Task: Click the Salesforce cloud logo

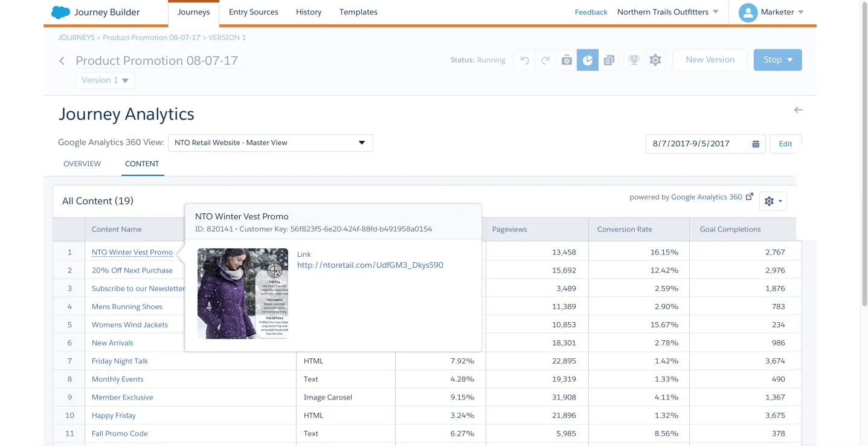Action: pos(60,12)
